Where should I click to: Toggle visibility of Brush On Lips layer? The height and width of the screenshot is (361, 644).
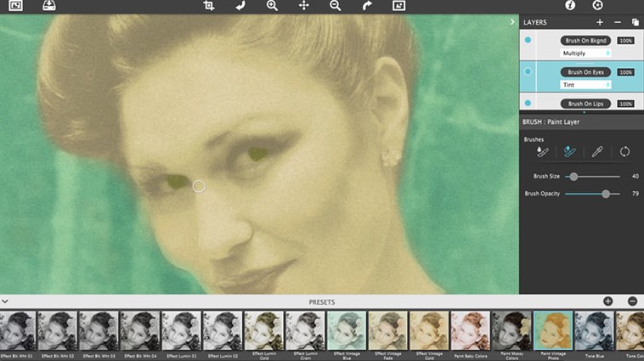pos(528,104)
